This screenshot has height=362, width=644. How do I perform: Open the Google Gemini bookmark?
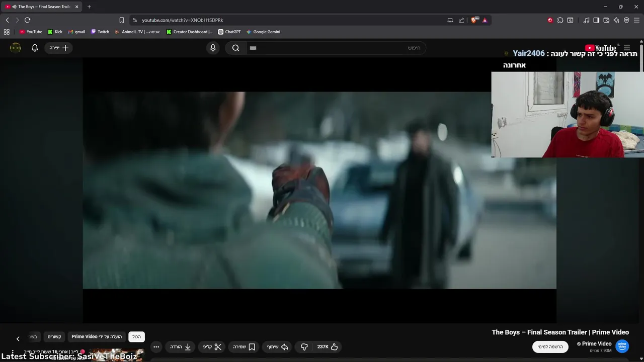pyautogui.click(x=263, y=32)
